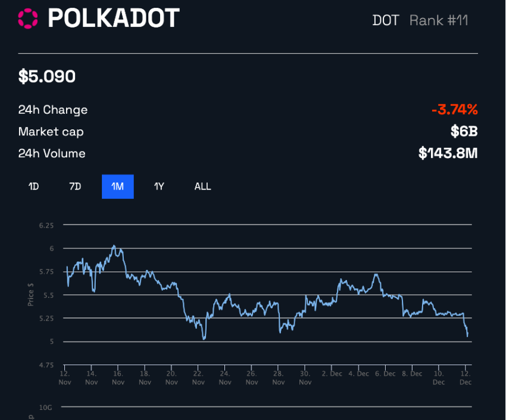Click the 24h Volume label
The width and height of the screenshot is (506, 420).
pyautogui.click(x=52, y=153)
